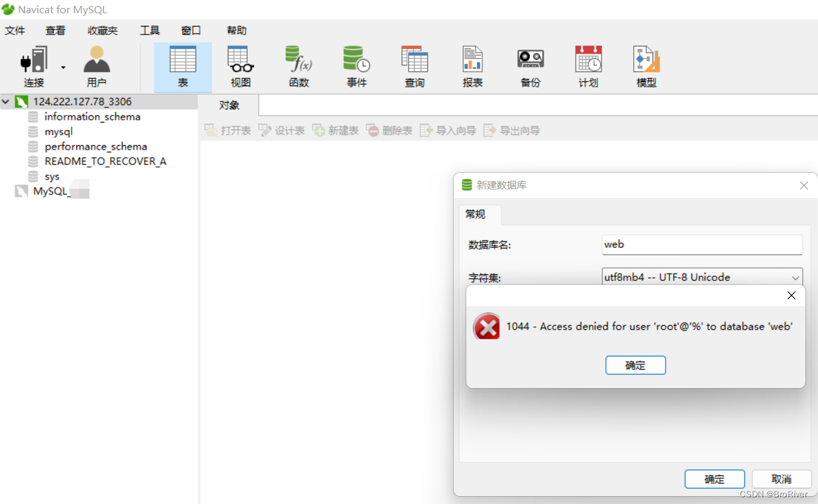Click the 导入向导 toolbar button
Viewport: 818px width, 504px height.
(448, 130)
